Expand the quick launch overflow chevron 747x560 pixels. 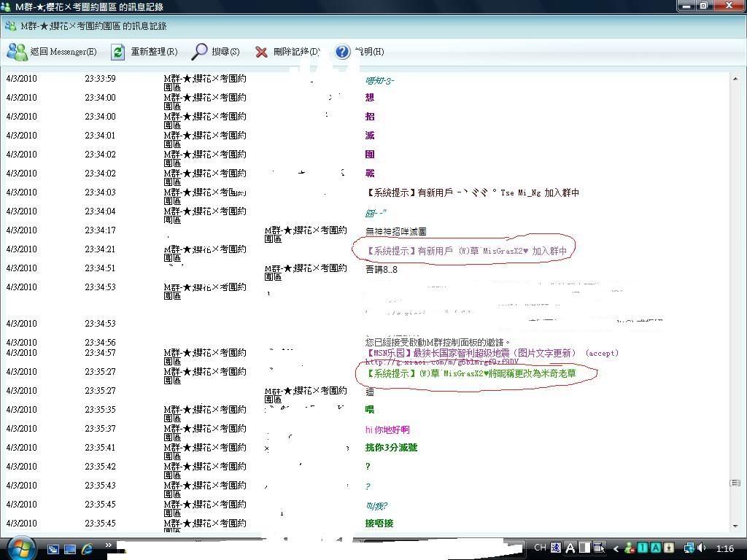point(109,545)
